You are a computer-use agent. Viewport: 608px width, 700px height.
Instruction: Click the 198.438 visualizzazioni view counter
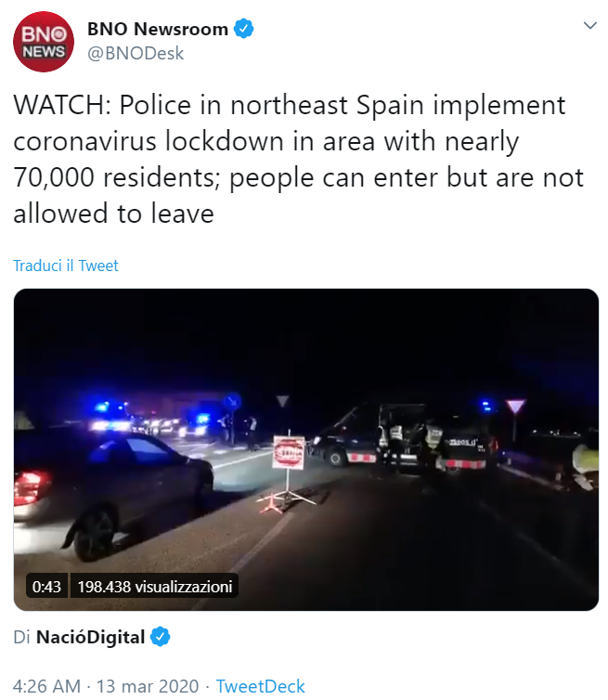(154, 586)
